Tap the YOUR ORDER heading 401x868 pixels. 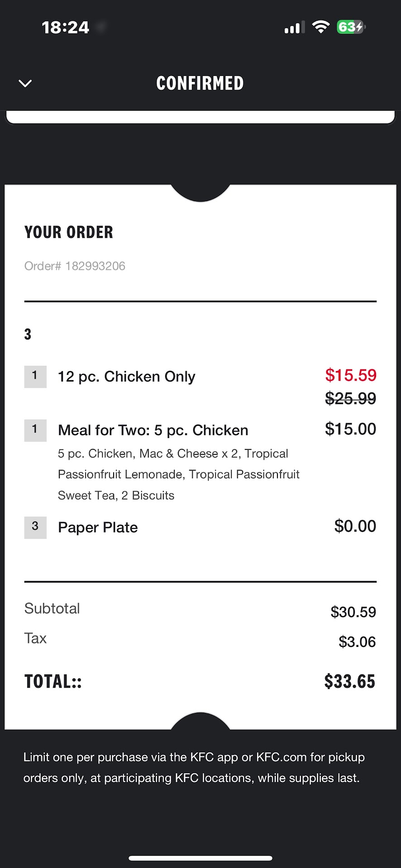pos(69,232)
